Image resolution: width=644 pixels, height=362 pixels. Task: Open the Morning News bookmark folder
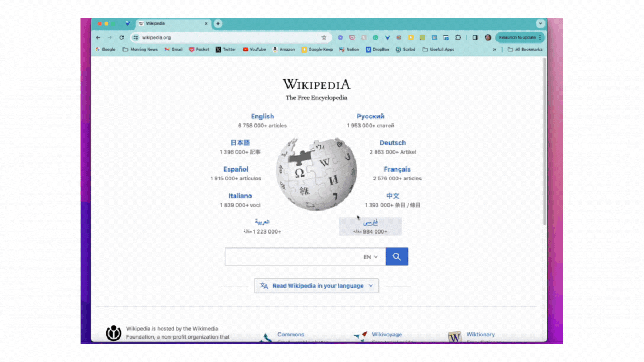(x=140, y=50)
